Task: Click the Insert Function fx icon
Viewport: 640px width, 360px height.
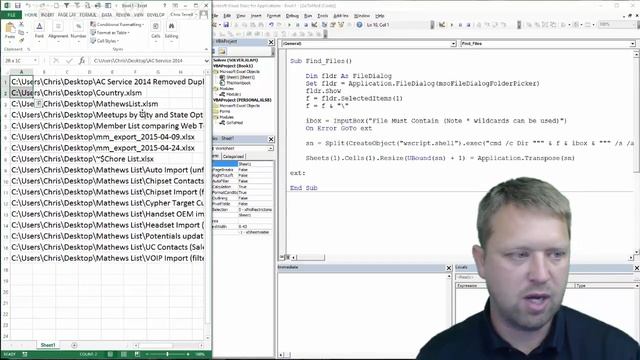Action: (x=82, y=60)
